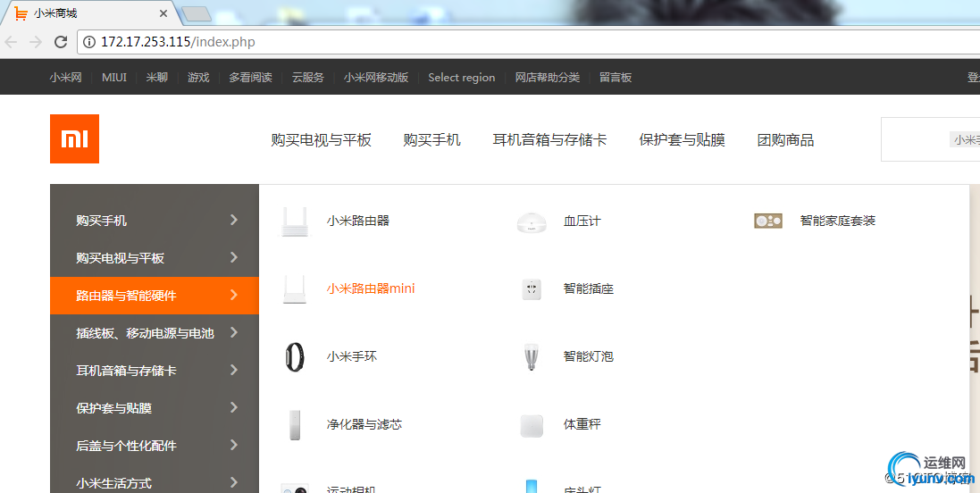Open 耳机音箱与存储卡 in main navigation
This screenshot has height=493, width=980.
549,140
